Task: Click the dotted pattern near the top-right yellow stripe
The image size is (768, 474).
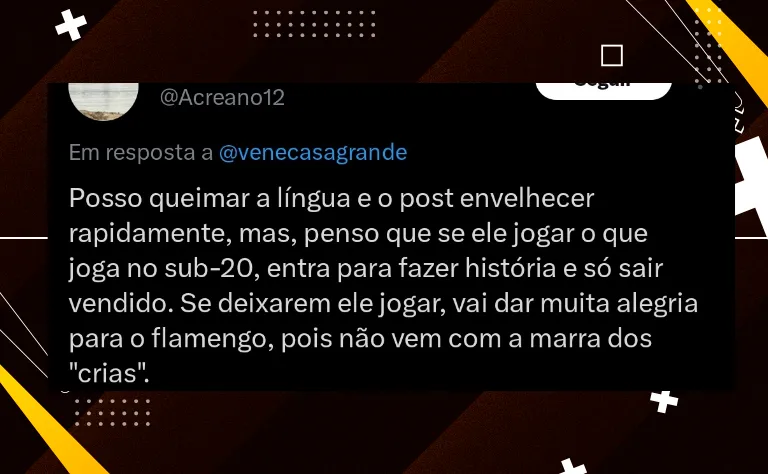Action: (x=708, y=48)
